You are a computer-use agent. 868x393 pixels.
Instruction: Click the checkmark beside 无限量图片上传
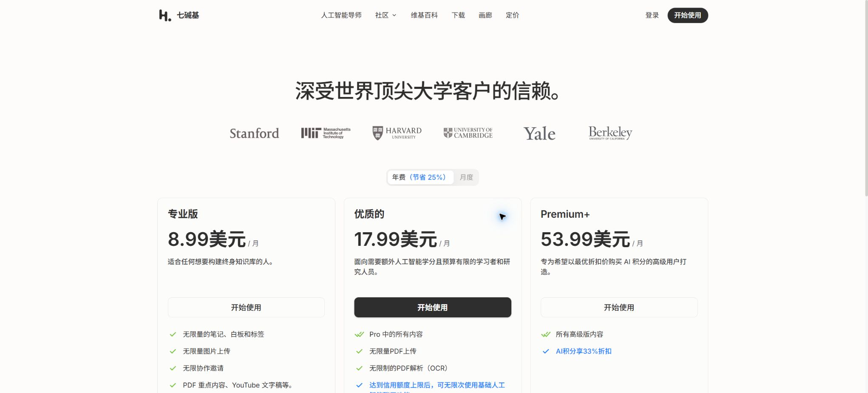(x=173, y=351)
